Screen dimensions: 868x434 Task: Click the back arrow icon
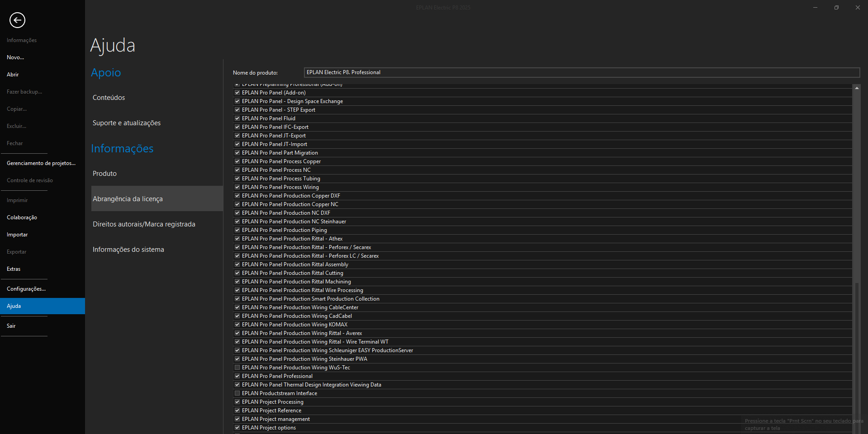[17, 20]
